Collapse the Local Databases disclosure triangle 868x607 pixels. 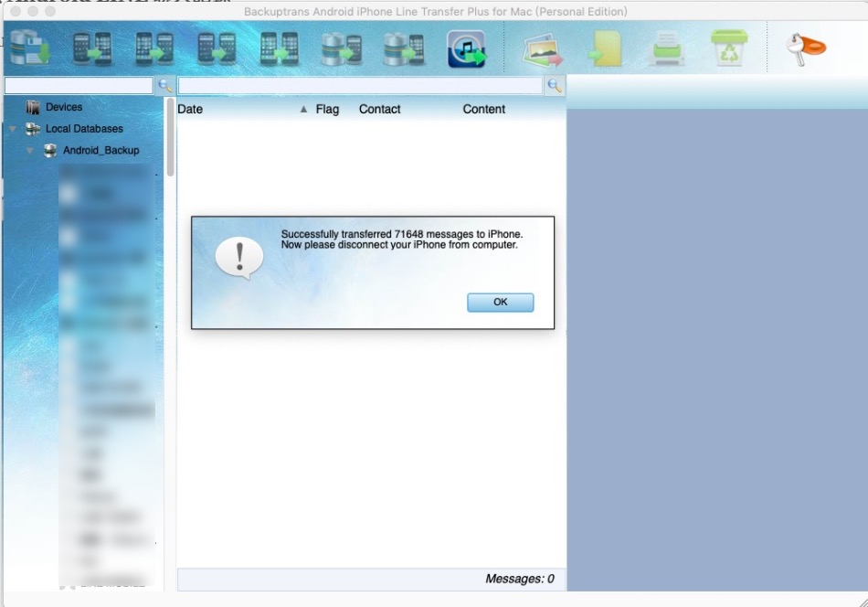coord(13,129)
